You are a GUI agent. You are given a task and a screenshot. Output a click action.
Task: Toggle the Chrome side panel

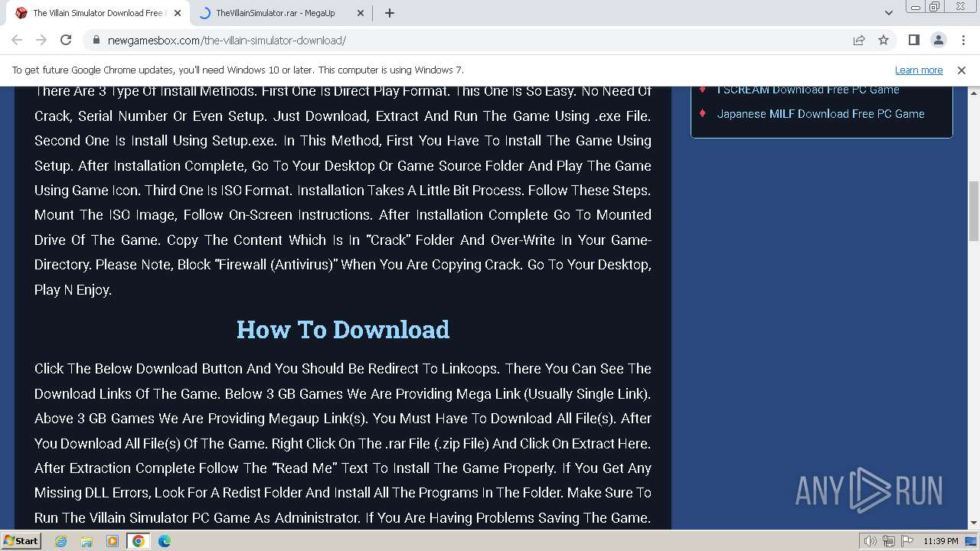pos(913,40)
